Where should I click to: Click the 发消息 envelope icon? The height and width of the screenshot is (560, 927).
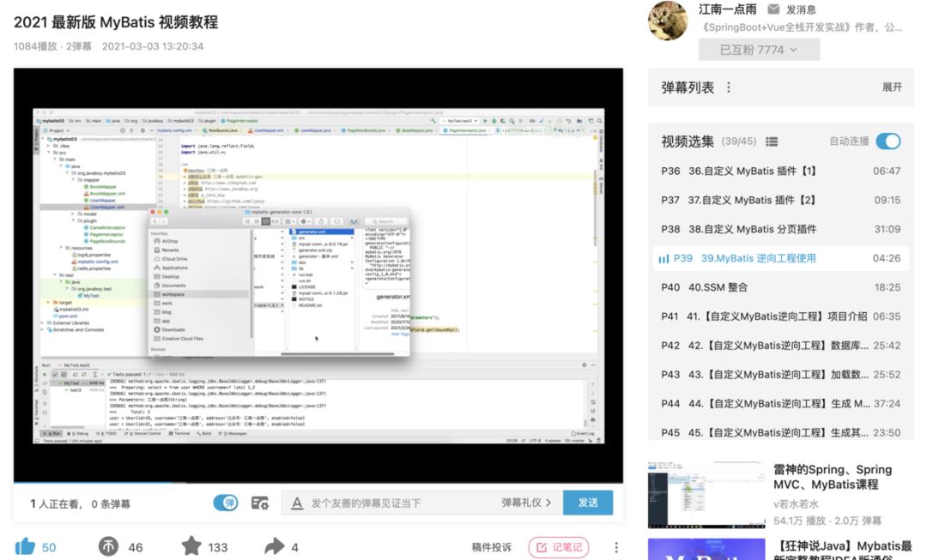773,9
